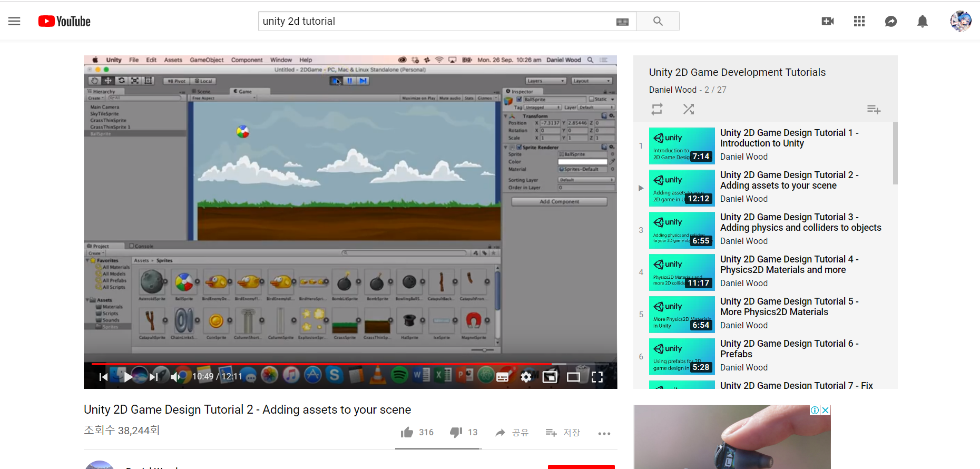Open the notifications bell
The width and height of the screenshot is (980, 469).
point(923,21)
